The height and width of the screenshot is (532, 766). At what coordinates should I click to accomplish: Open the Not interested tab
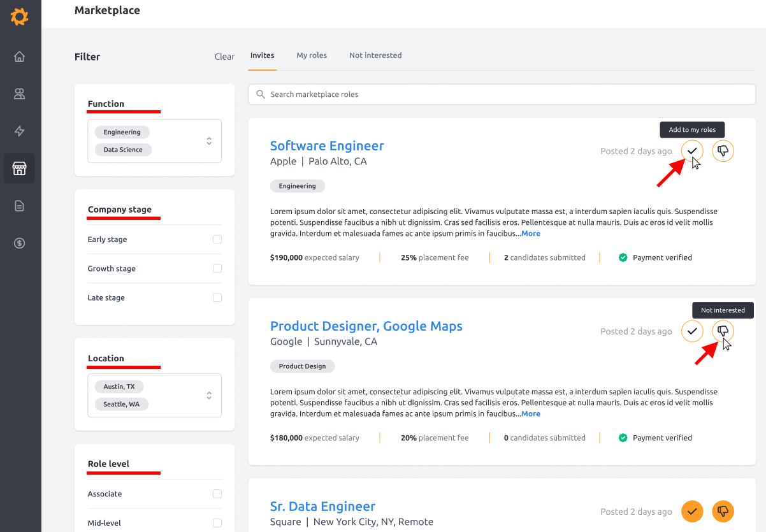click(x=375, y=55)
